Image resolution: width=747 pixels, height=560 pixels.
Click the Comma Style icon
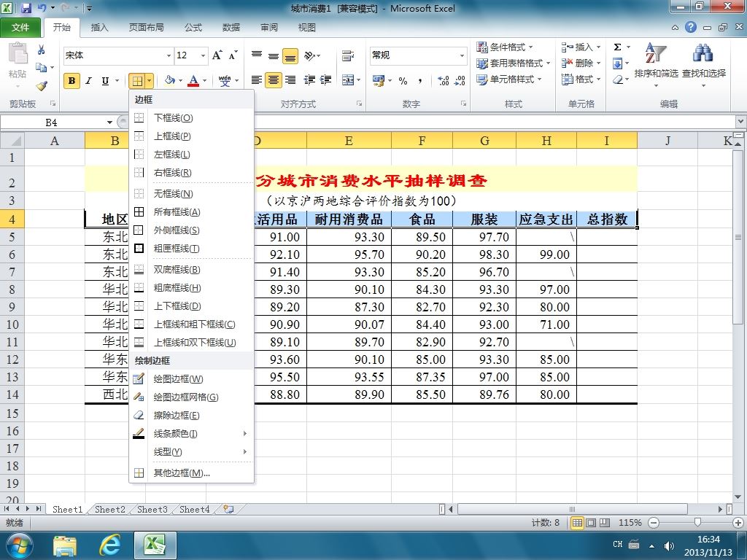(x=419, y=80)
